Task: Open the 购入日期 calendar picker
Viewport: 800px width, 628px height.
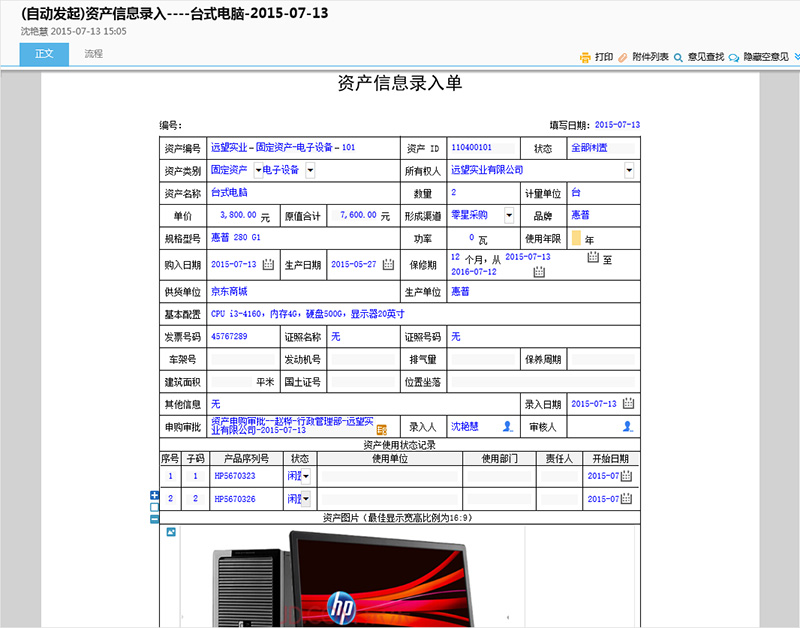Action: [268, 264]
